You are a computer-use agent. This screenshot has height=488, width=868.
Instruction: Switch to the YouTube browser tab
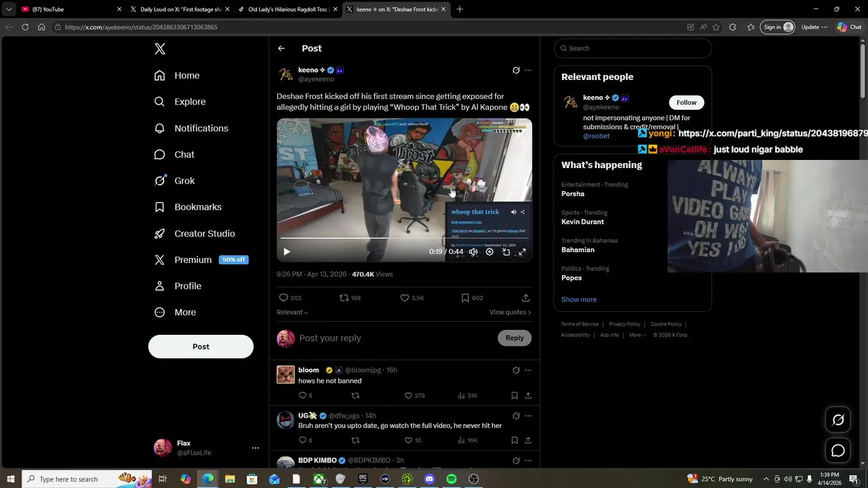(70, 9)
